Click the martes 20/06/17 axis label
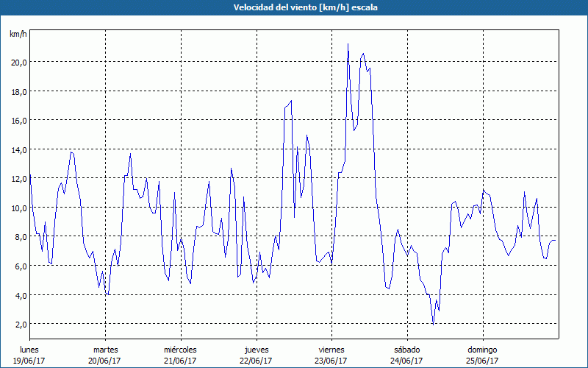This screenshot has height=368, width=588. [105, 355]
